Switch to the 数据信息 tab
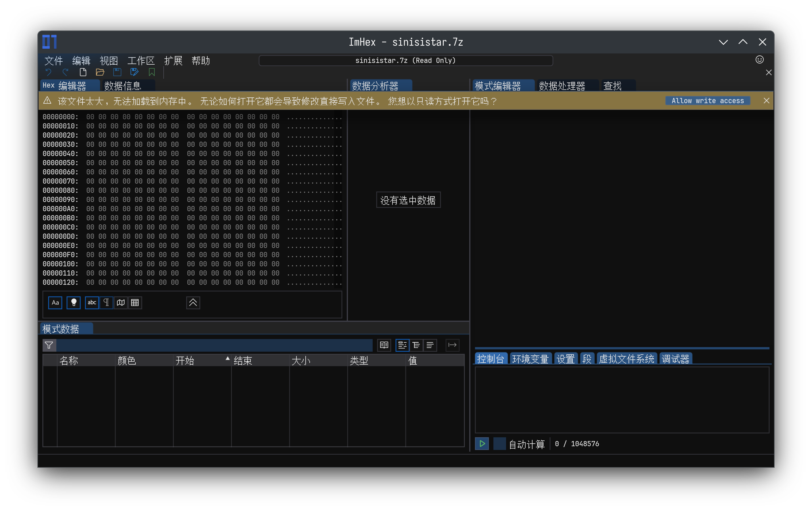The image size is (812, 512). tap(129, 86)
